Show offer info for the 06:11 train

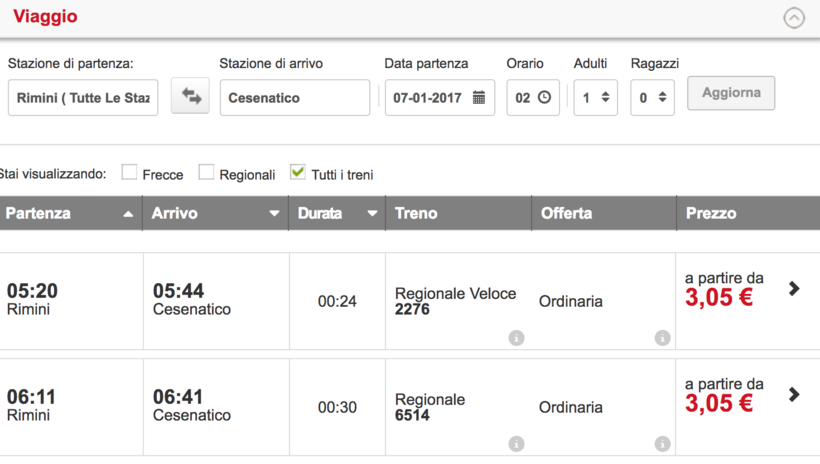coord(662,444)
